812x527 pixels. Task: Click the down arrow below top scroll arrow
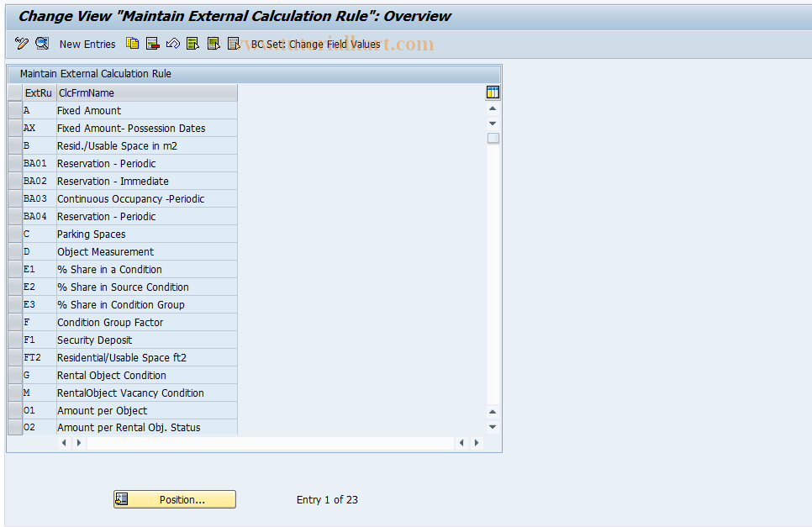pyautogui.click(x=493, y=124)
